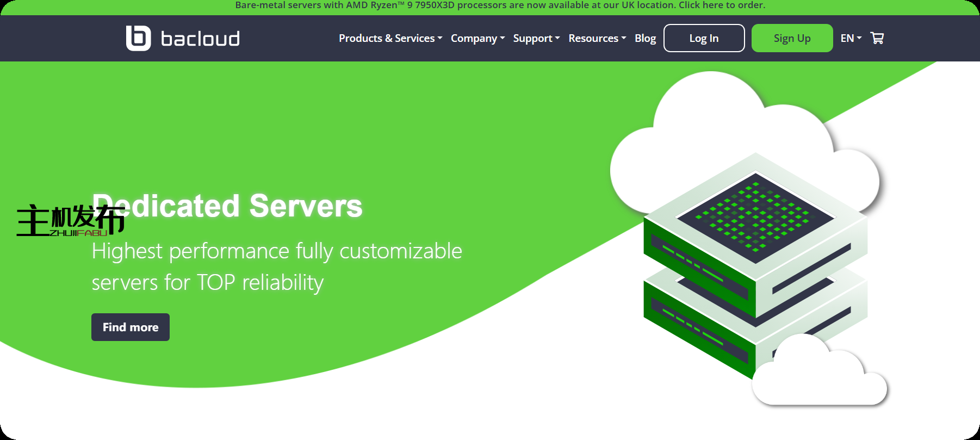Click the bacloud square logo icon
Viewport: 980px width, 440px height.
138,38
